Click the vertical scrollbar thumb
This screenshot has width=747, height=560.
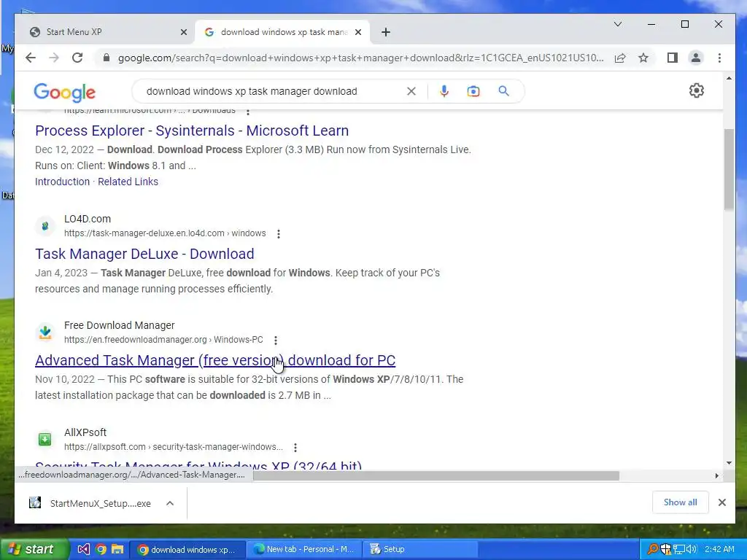pyautogui.click(x=729, y=169)
